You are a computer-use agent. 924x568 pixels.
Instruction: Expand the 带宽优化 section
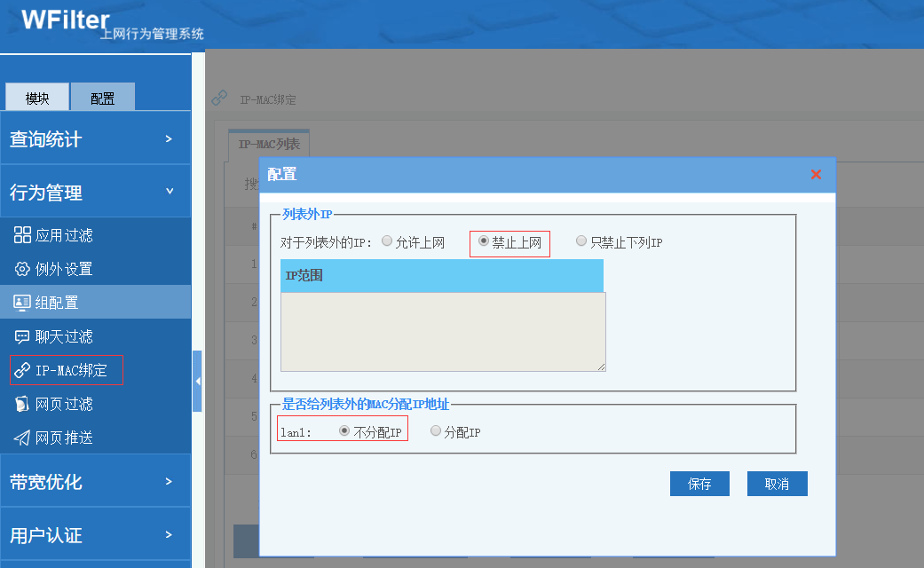coord(95,481)
